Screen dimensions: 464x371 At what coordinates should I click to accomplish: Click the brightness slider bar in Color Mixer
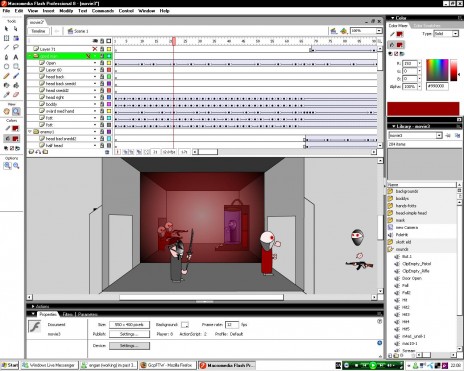pos(454,70)
